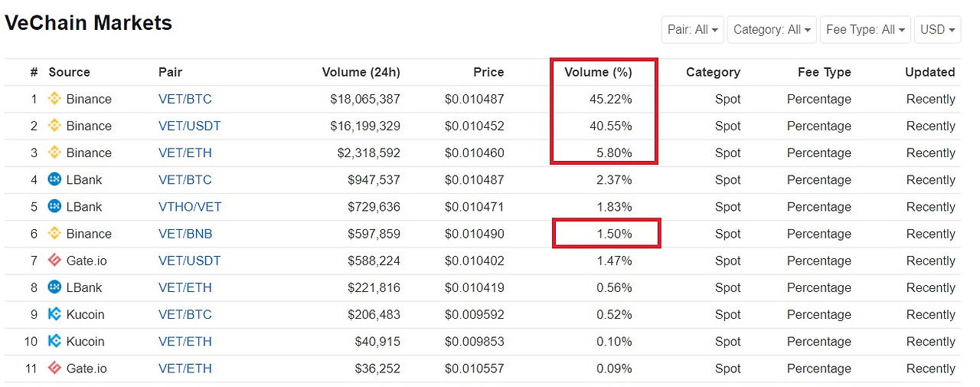Open the USD currency dropdown
This screenshot has height=387, width=980.
[938, 30]
